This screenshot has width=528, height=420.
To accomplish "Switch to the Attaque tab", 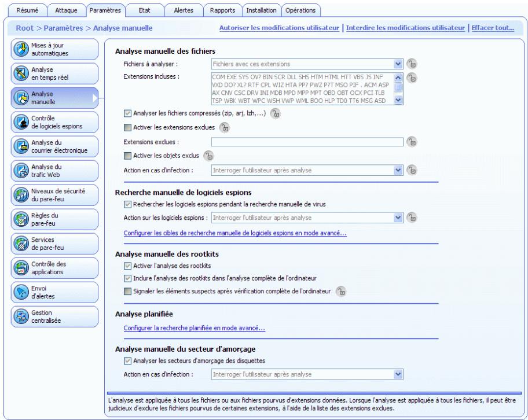I will pyautogui.click(x=67, y=10).
